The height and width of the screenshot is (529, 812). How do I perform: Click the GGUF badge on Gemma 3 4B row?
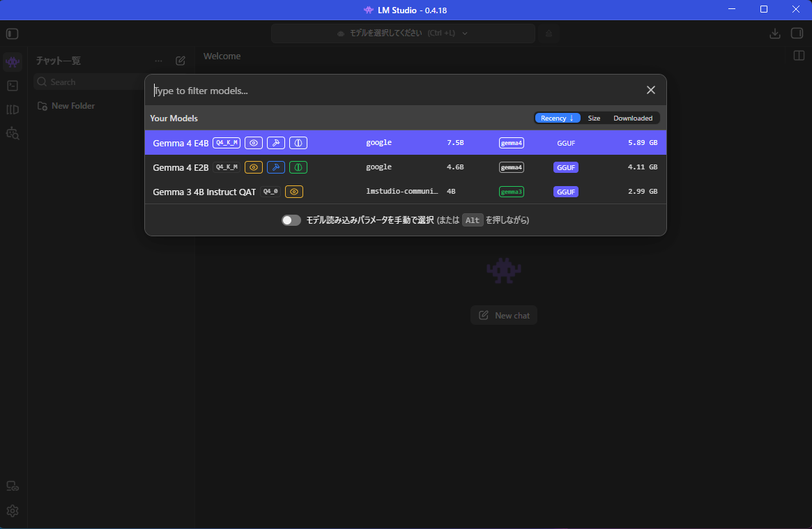[x=565, y=192]
